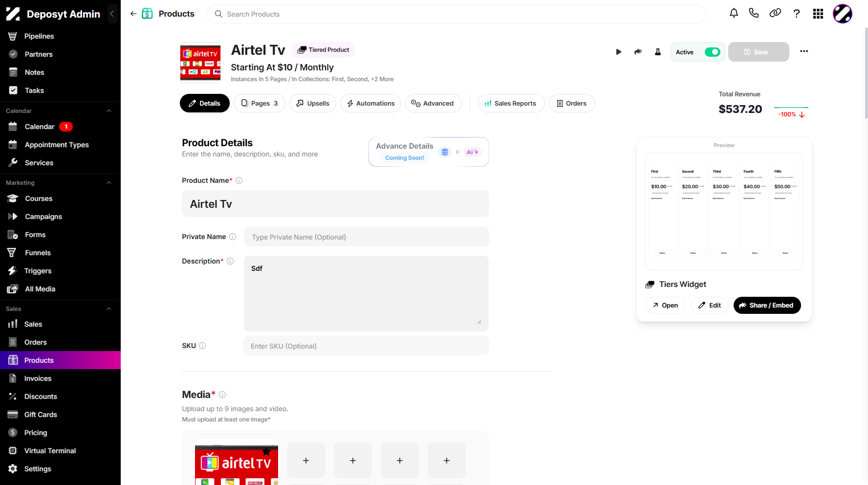Open the apps grid menu
Image resolution: width=868 pixels, height=485 pixels.
coord(818,14)
